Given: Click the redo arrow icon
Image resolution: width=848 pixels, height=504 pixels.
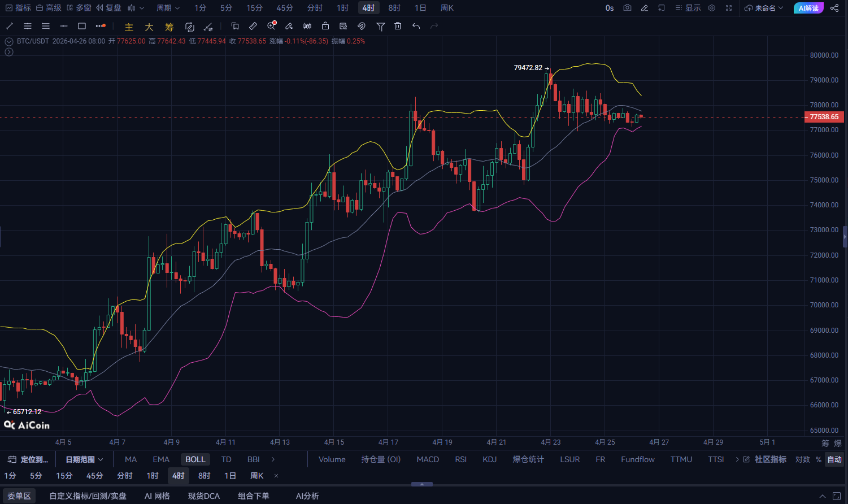Looking at the screenshot, I should click(434, 26).
